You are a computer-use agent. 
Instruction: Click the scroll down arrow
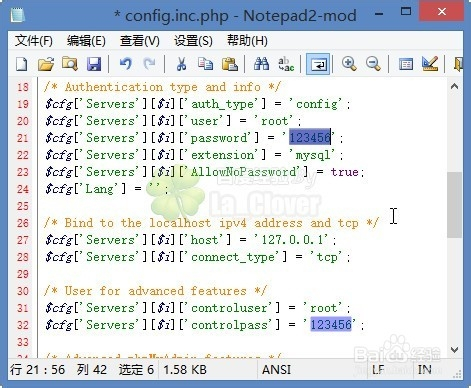click(x=454, y=350)
